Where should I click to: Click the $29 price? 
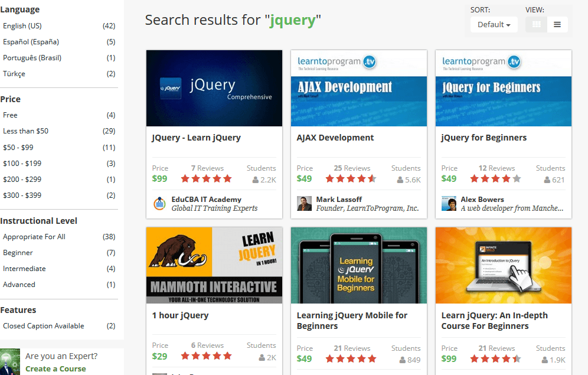160,356
